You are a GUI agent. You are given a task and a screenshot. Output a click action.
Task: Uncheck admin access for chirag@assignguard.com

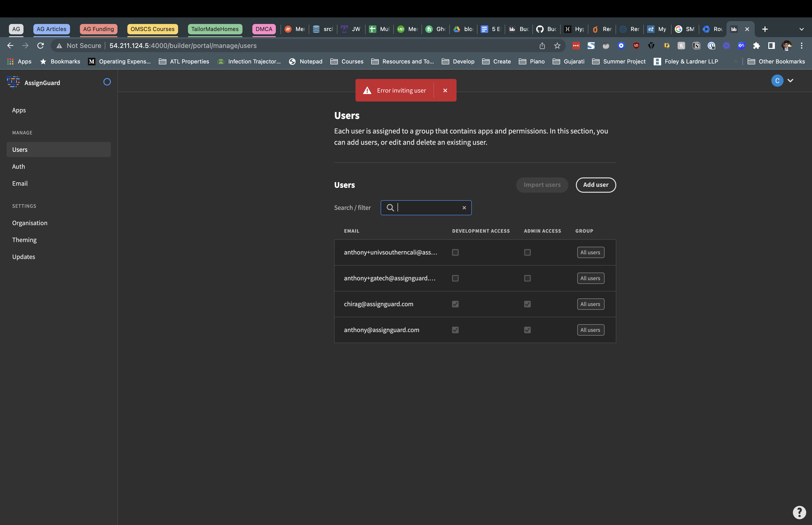[x=527, y=304]
